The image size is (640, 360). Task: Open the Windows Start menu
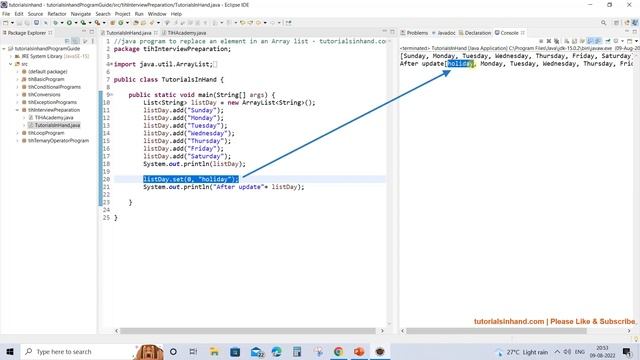tap(10, 351)
